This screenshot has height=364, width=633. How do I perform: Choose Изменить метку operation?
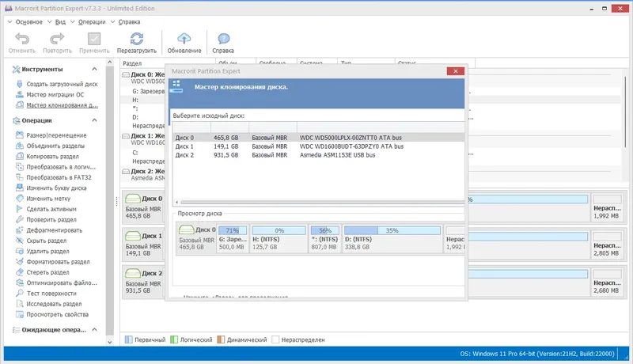coord(48,198)
